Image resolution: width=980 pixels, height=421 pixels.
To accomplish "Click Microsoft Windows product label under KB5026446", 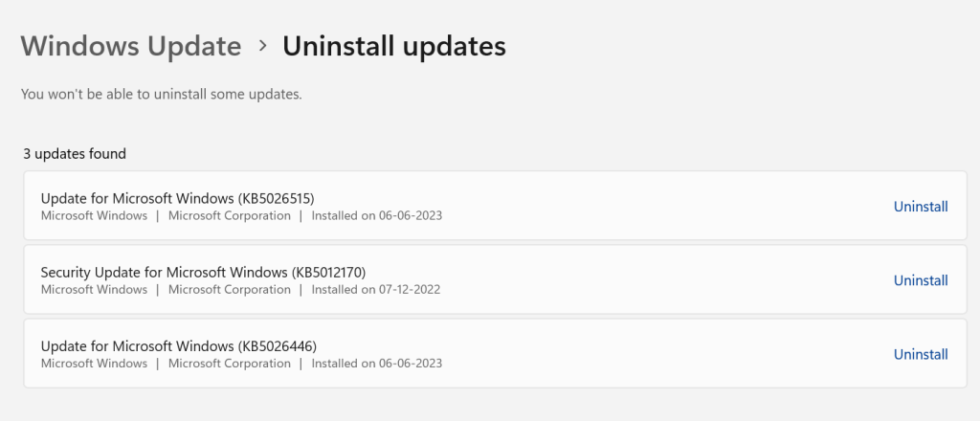I will 94,364.
